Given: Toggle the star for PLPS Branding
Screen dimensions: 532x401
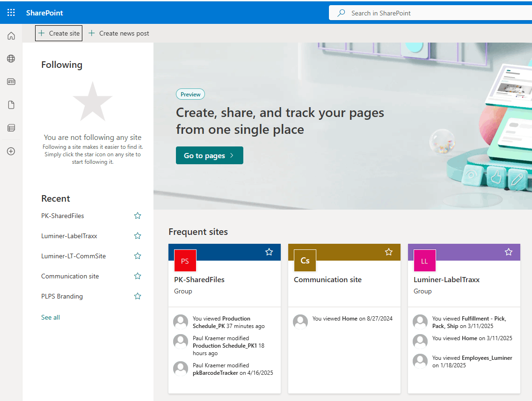Looking at the screenshot, I should (138, 296).
